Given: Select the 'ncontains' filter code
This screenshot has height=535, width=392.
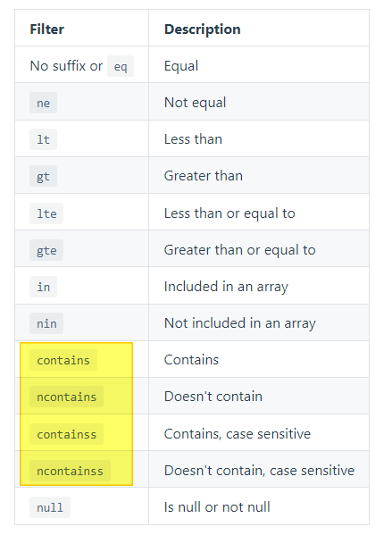Looking at the screenshot, I should pos(67,397).
